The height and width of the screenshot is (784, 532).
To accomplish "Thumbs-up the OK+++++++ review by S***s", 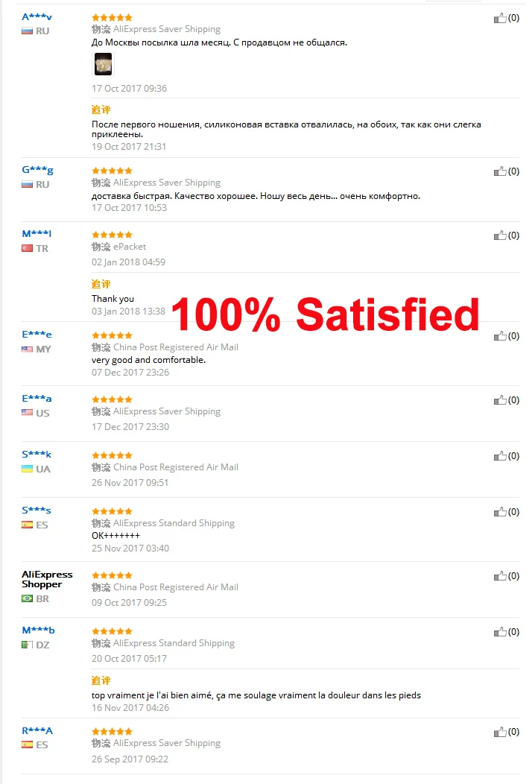I will tap(500, 513).
